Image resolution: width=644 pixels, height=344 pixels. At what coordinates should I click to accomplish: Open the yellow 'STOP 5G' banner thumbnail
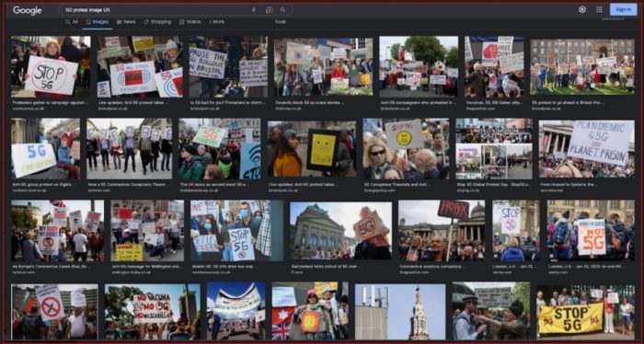585,312
